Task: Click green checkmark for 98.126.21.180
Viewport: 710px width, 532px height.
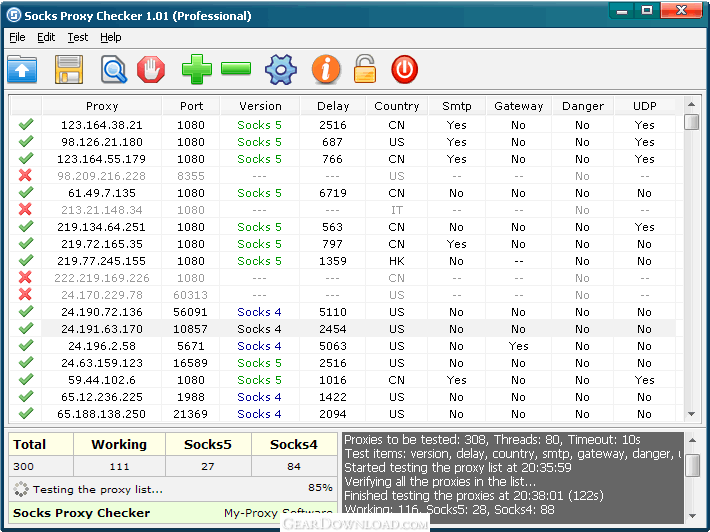Action: [x=26, y=141]
